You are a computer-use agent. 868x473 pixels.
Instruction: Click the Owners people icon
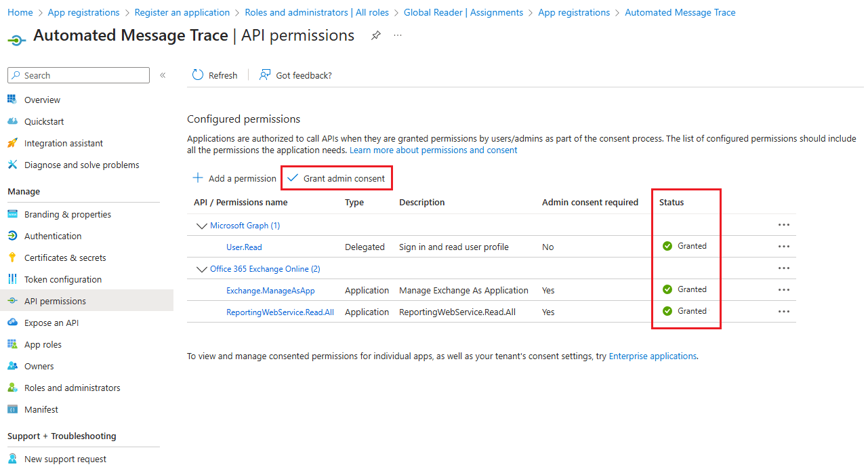coord(12,366)
